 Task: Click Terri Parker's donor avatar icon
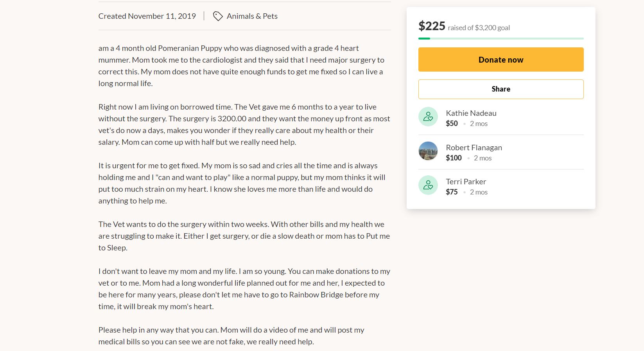tap(428, 185)
